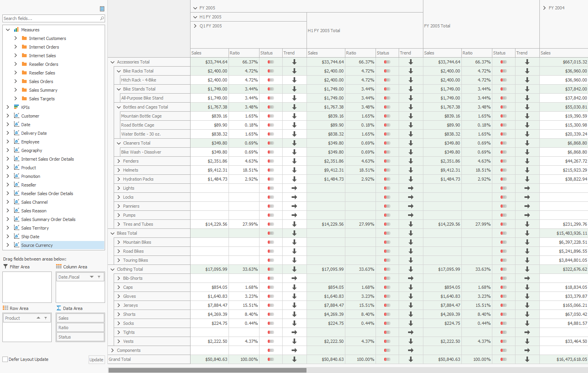Collapse the Measures tree node
Viewport: 588px width, 373px height.
(x=8, y=30)
